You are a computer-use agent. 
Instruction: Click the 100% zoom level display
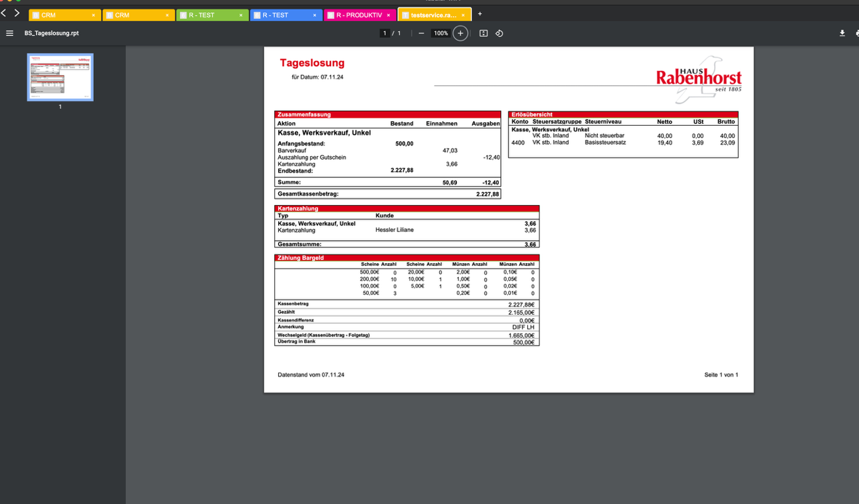pos(441,32)
